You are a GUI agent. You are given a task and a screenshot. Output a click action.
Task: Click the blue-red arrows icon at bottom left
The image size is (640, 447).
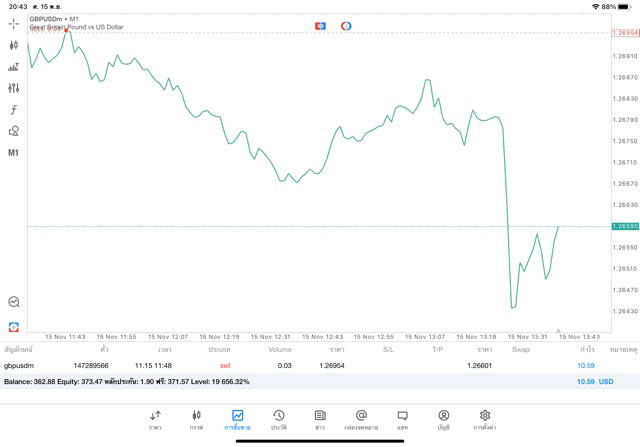(x=14, y=326)
